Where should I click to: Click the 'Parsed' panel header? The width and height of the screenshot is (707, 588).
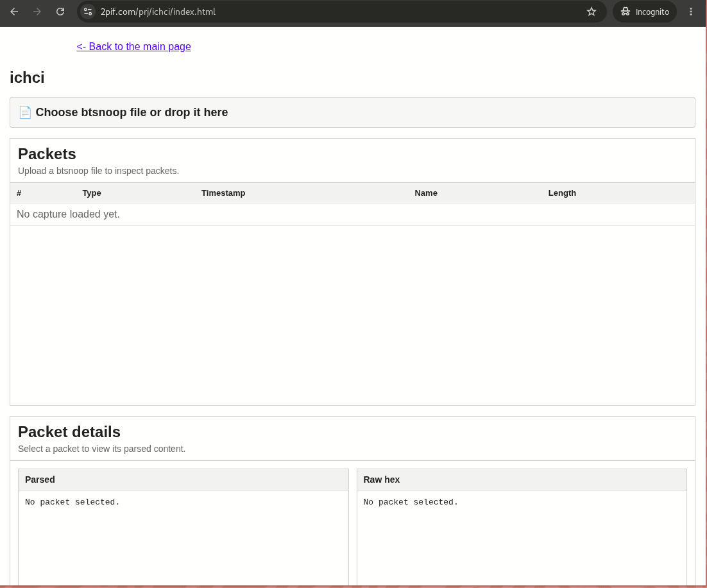pos(183,480)
